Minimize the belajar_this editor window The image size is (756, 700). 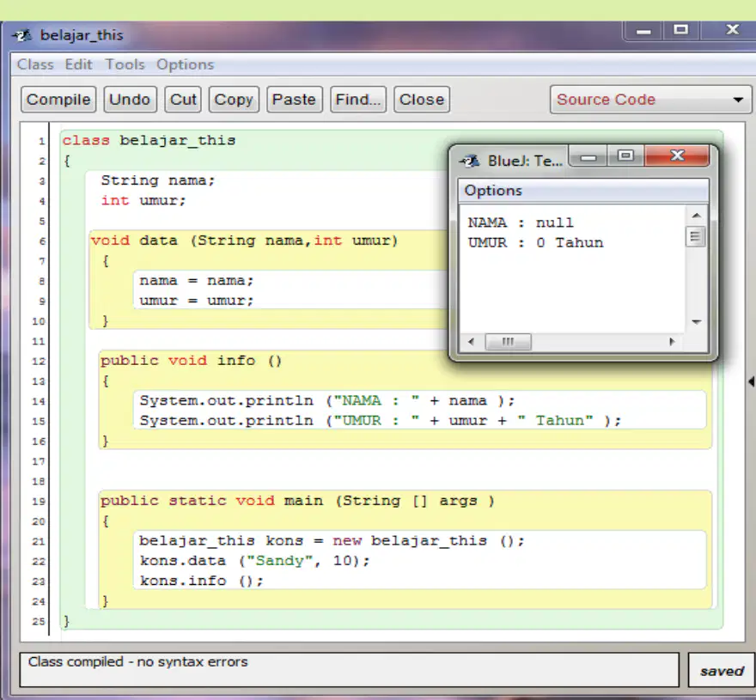point(643,31)
